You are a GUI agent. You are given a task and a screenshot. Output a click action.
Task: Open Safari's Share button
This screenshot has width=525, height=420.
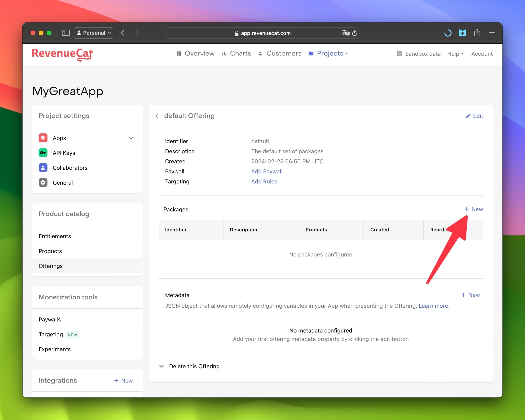(x=477, y=33)
